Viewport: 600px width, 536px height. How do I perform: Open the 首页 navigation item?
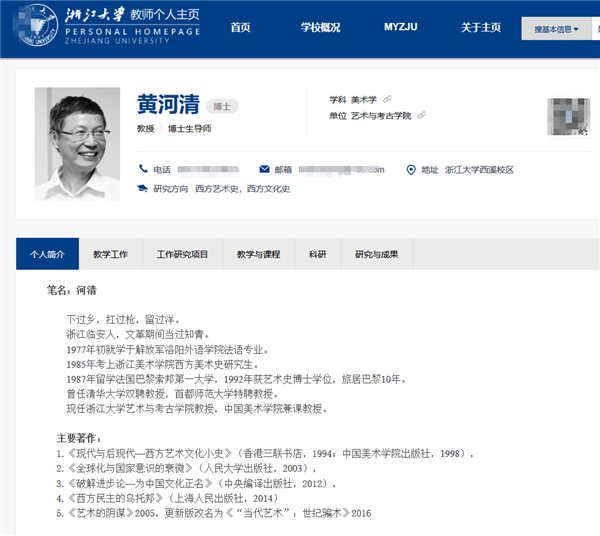(x=240, y=27)
